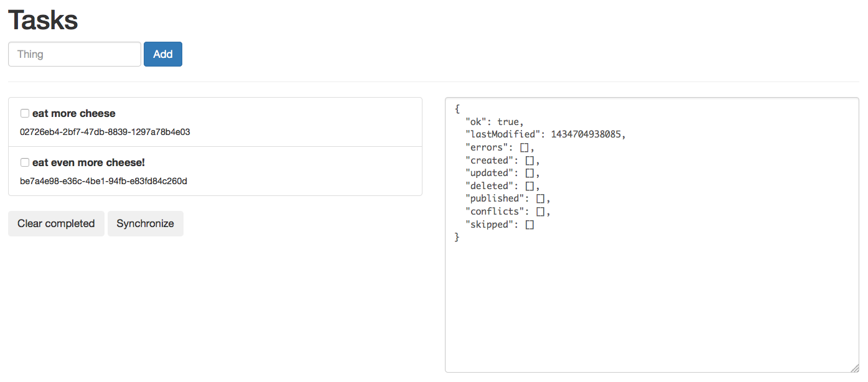Check the 'eat more cheese' checkbox
This screenshot has height=382, width=868.
pyautogui.click(x=25, y=113)
